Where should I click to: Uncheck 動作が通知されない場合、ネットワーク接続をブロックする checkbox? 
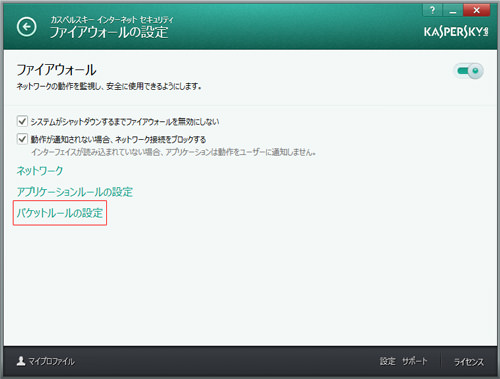(x=22, y=139)
